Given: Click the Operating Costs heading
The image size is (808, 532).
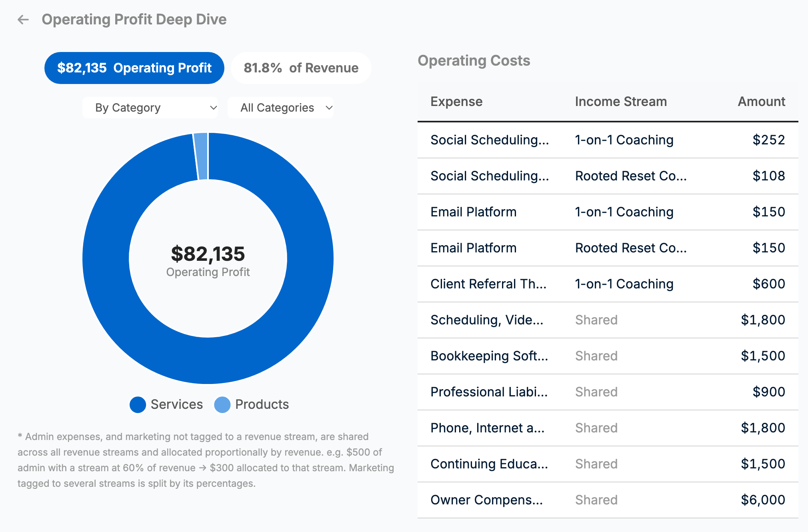Looking at the screenshot, I should [474, 61].
